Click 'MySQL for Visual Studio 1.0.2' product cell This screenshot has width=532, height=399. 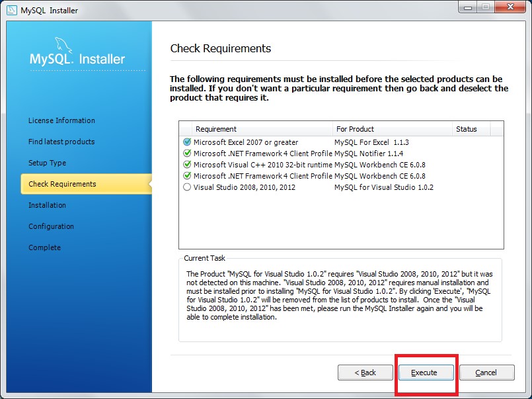[x=384, y=187]
